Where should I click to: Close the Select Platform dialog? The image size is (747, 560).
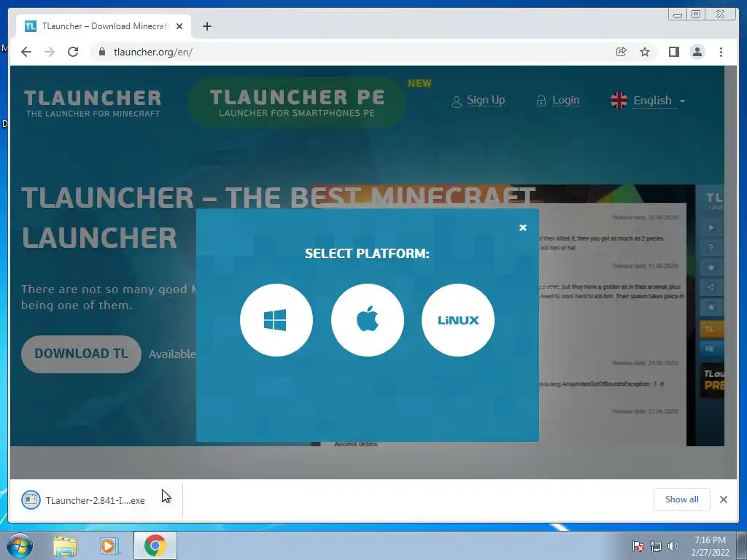coord(522,227)
